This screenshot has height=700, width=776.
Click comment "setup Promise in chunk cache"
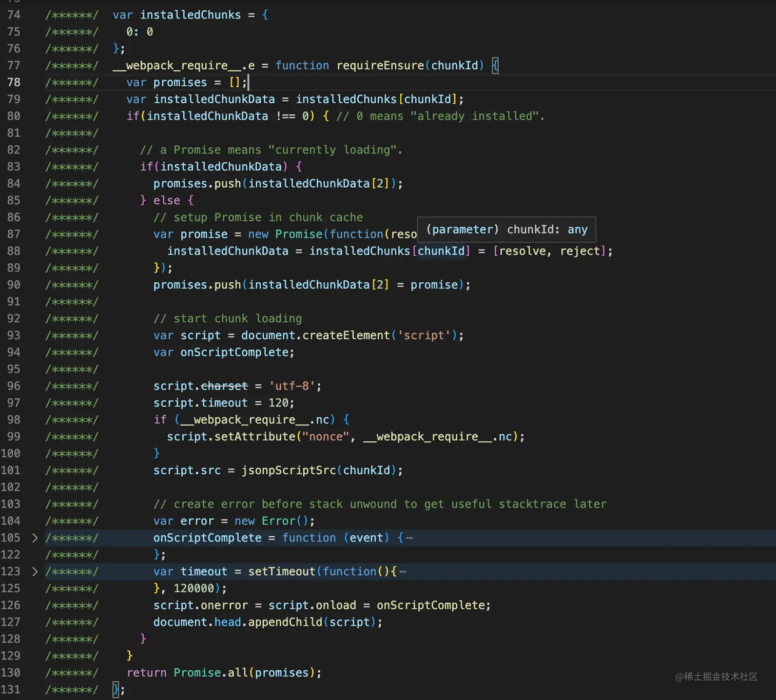(x=258, y=218)
